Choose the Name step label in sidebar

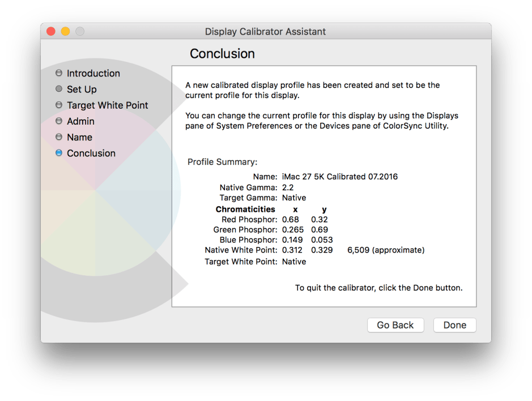(x=79, y=137)
